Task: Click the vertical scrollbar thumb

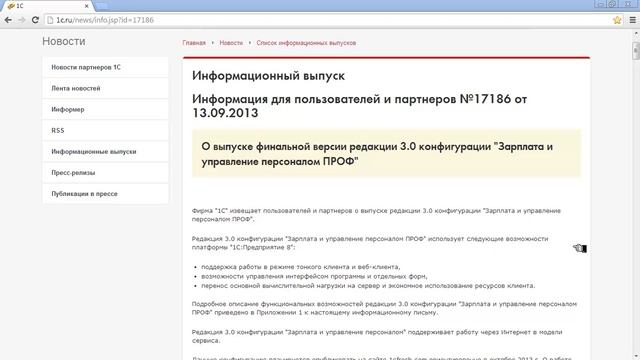Action: click(636, 51)
